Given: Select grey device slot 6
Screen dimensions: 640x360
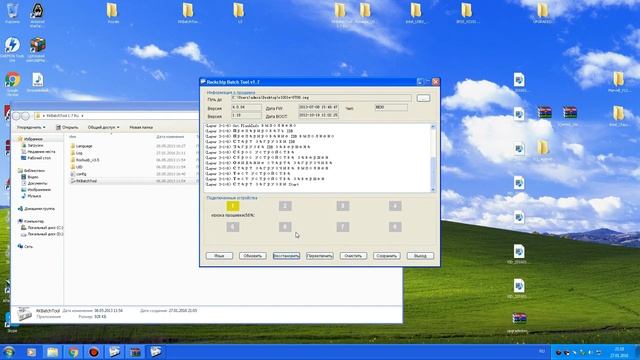Looking at the screenshot, I should click(x=285, y=227).
